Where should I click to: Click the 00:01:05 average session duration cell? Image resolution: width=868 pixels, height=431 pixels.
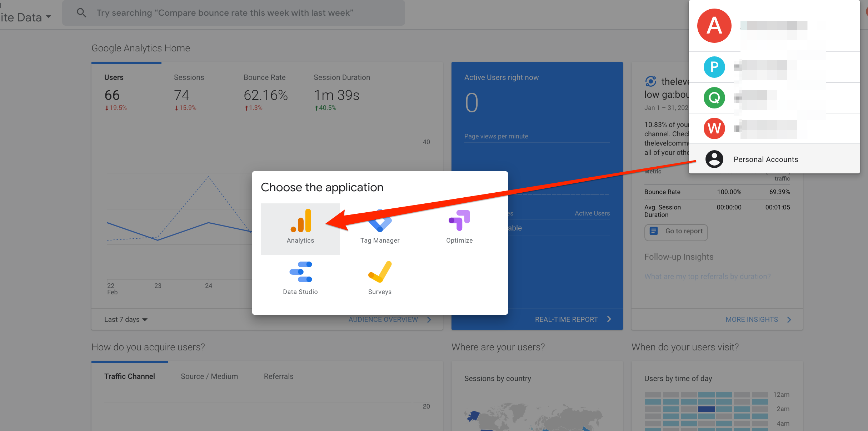point(777,207)
